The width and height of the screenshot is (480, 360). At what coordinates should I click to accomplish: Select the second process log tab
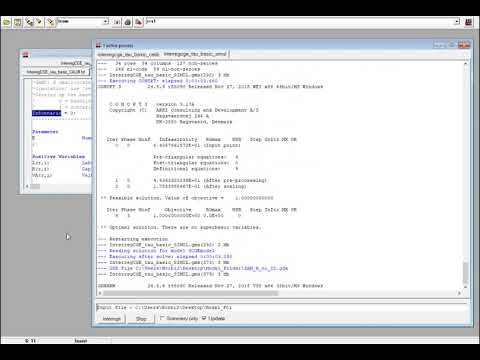(x=195, y=54)
